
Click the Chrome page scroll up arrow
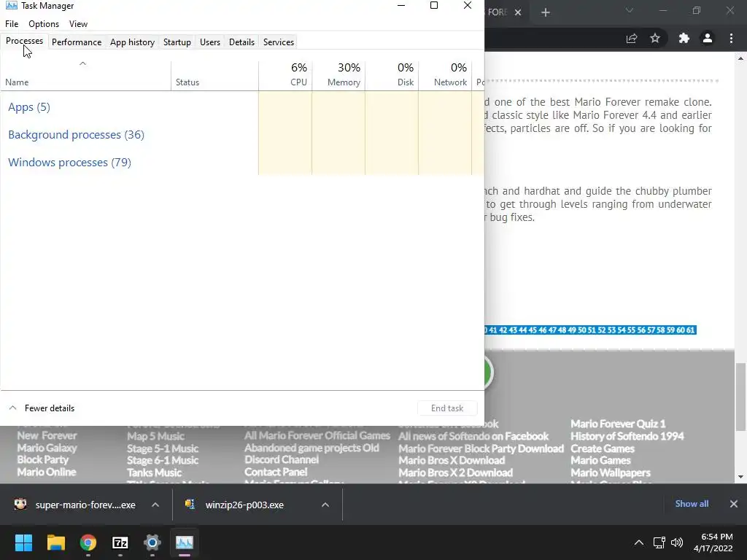click(740, 58)
